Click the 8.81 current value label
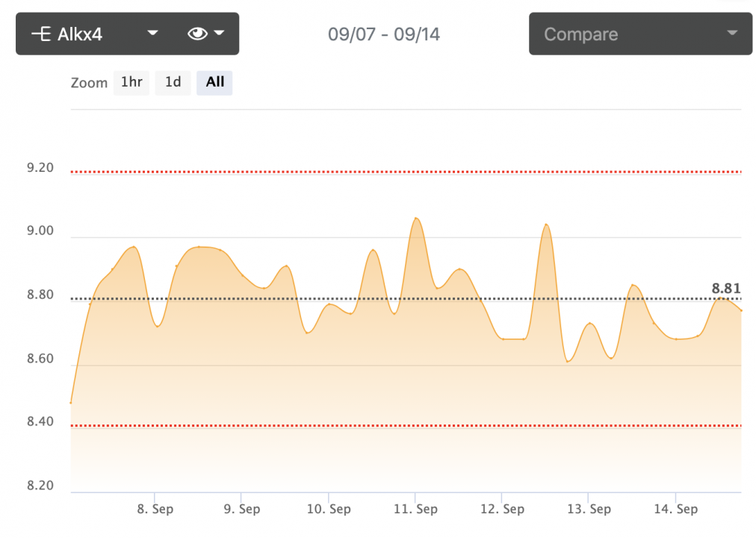Image resolution: width=756 pixels, height=538 pixels. coord(726,288)
